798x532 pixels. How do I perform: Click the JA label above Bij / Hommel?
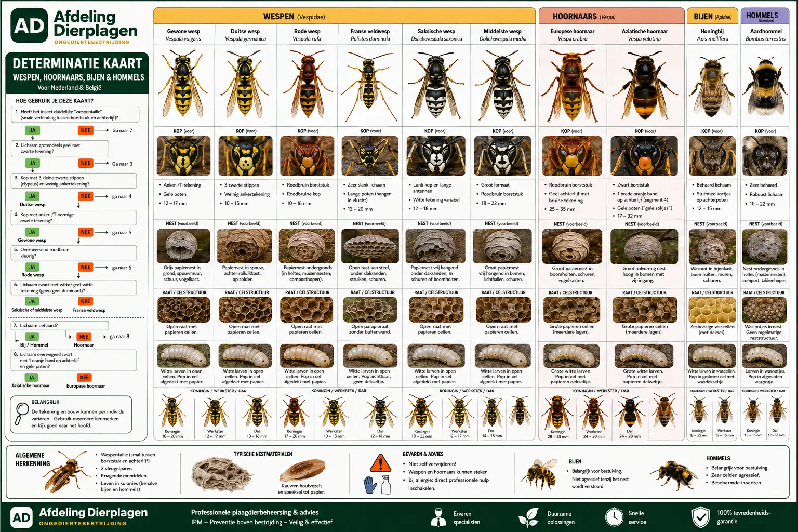tap(32, 337)
